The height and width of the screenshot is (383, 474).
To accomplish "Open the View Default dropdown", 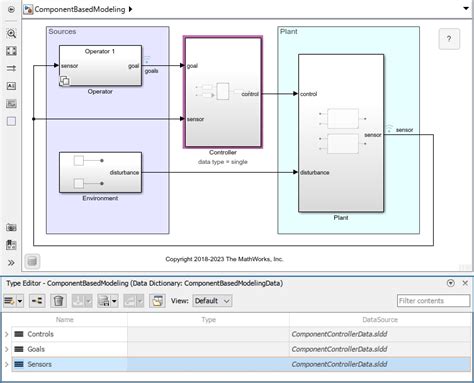I will click(x=212, y=301).
